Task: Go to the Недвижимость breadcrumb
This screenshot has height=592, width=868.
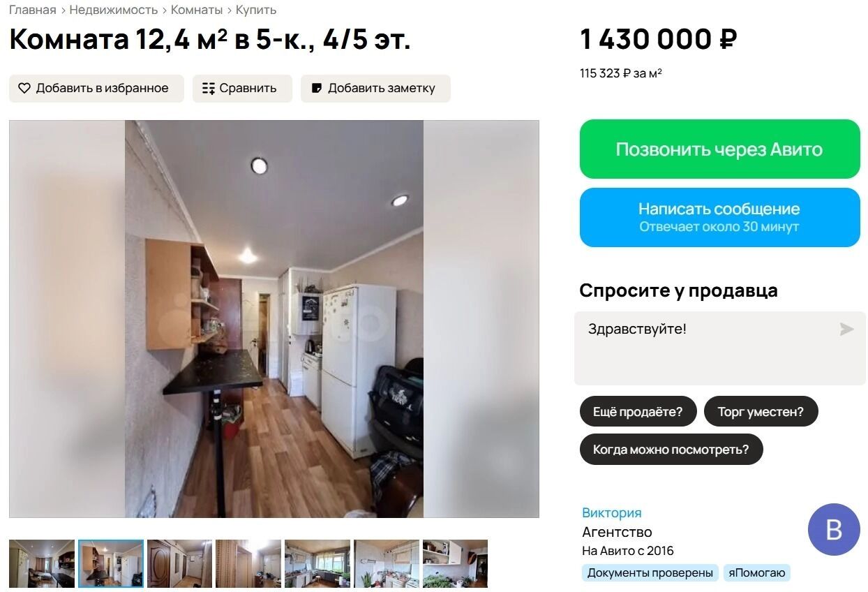Action: (114, 10)
